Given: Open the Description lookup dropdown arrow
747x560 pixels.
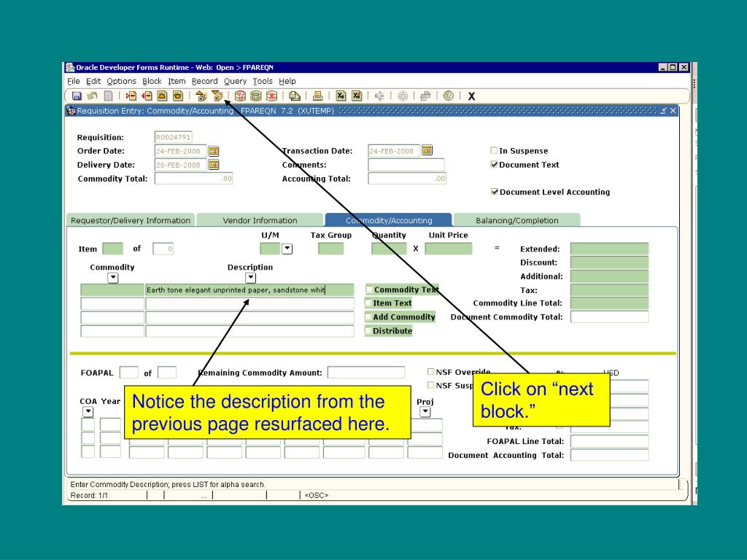Looking at the screenshot, I should pyautogui.click(x=251, y=278).
